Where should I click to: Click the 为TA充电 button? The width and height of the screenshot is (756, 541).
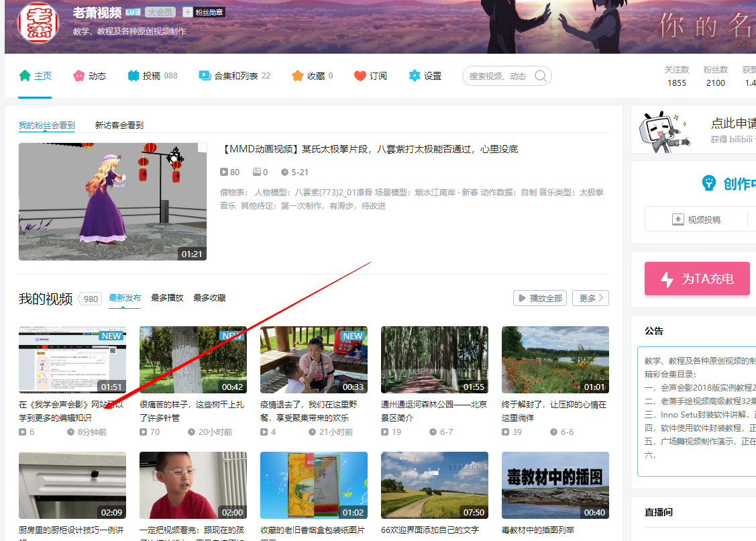coord(697,279)
